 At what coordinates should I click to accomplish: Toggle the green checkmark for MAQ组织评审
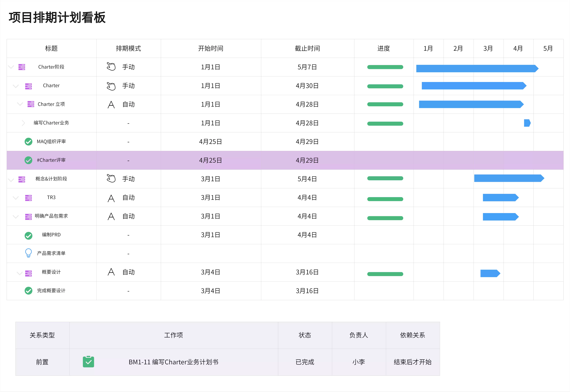pos(29,142)
